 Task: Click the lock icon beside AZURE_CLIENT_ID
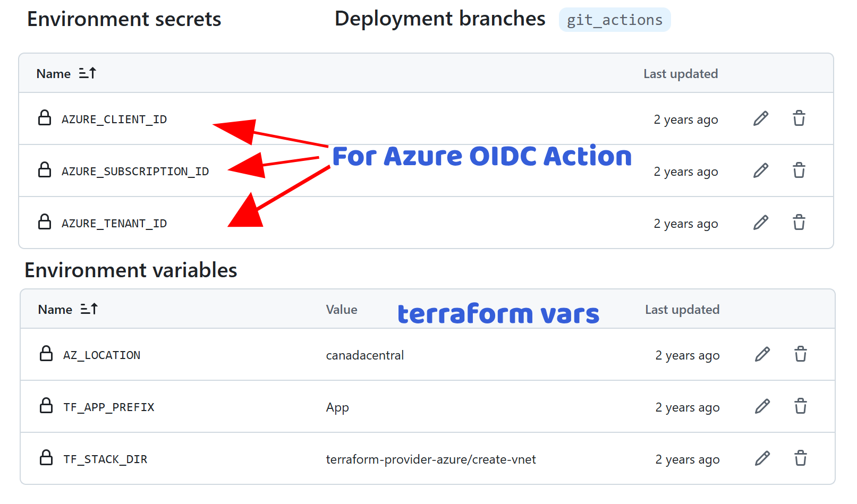[x=45, y=118]
